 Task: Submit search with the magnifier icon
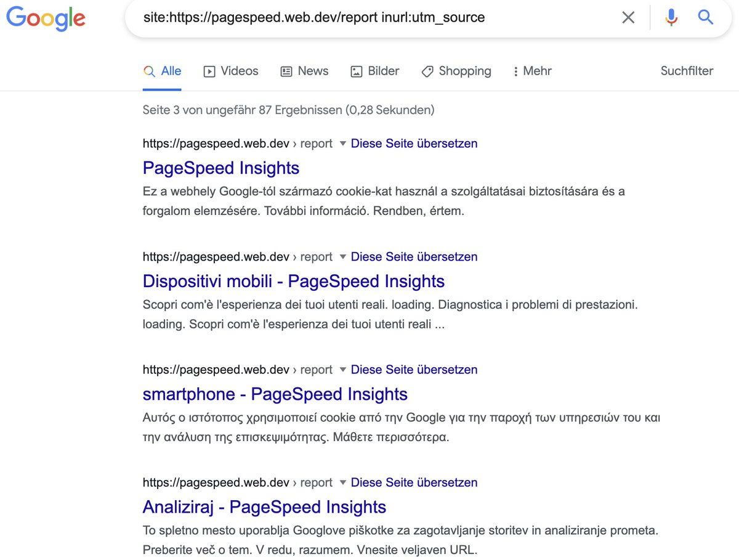pyautogui.click(x=706, y=17)
